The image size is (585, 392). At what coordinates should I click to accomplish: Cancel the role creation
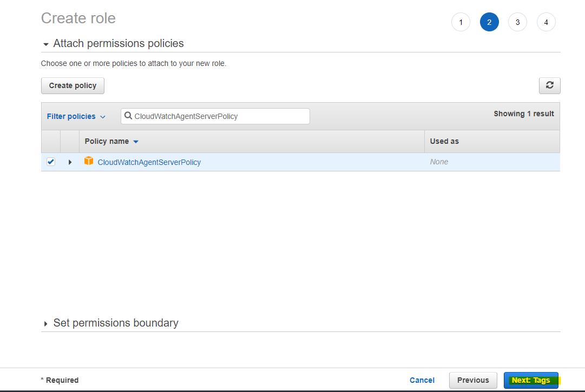(422, 380)
